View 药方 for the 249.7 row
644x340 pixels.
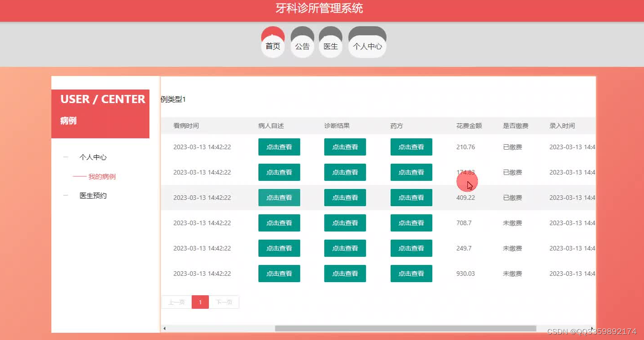pyautogui.click(x=411, y=248)
